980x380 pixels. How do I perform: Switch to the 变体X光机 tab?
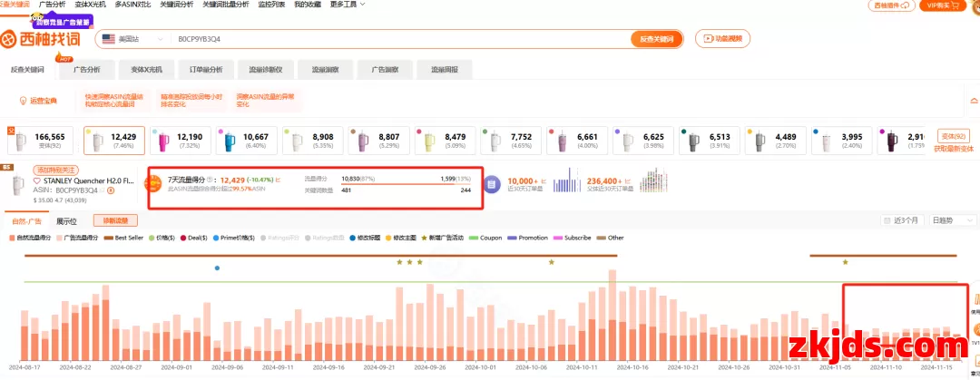pyautogui.click(x=145, y=70)
